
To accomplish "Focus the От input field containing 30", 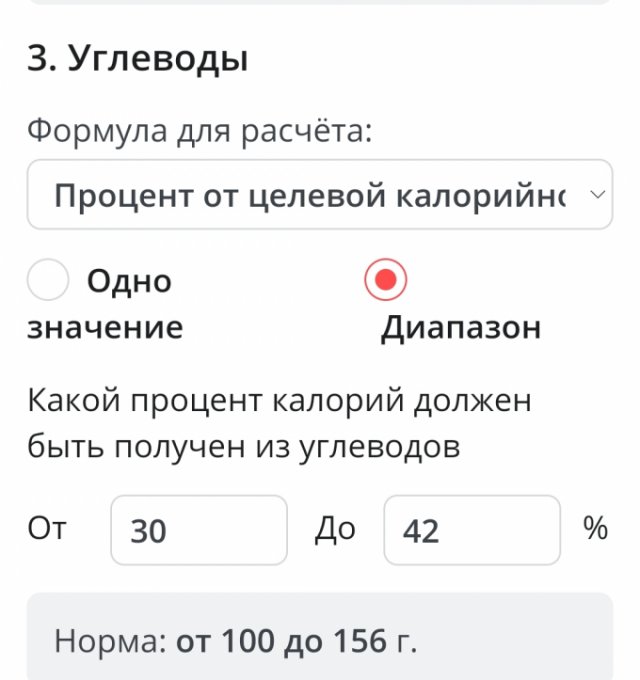I will [199, 530].
